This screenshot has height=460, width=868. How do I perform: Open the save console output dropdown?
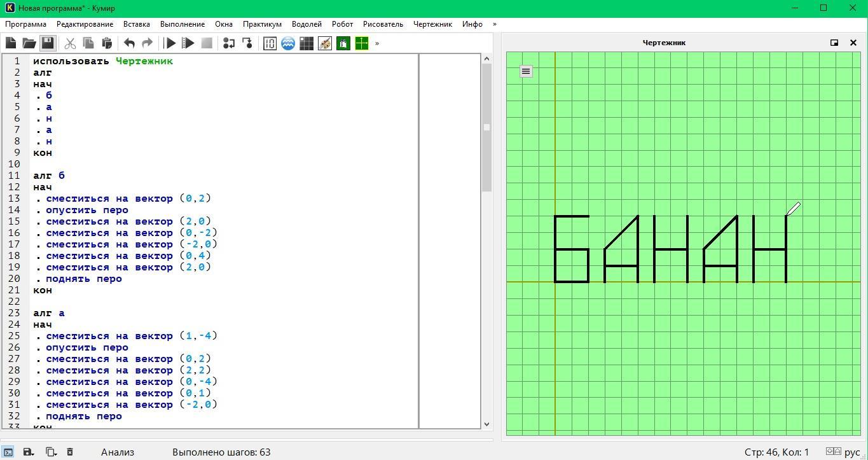click(29, 452)
